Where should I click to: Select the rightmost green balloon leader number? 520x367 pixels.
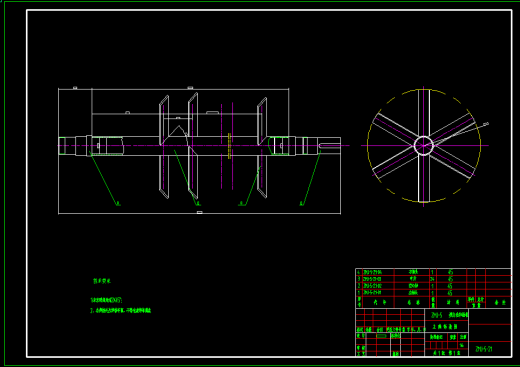[302, 203]
